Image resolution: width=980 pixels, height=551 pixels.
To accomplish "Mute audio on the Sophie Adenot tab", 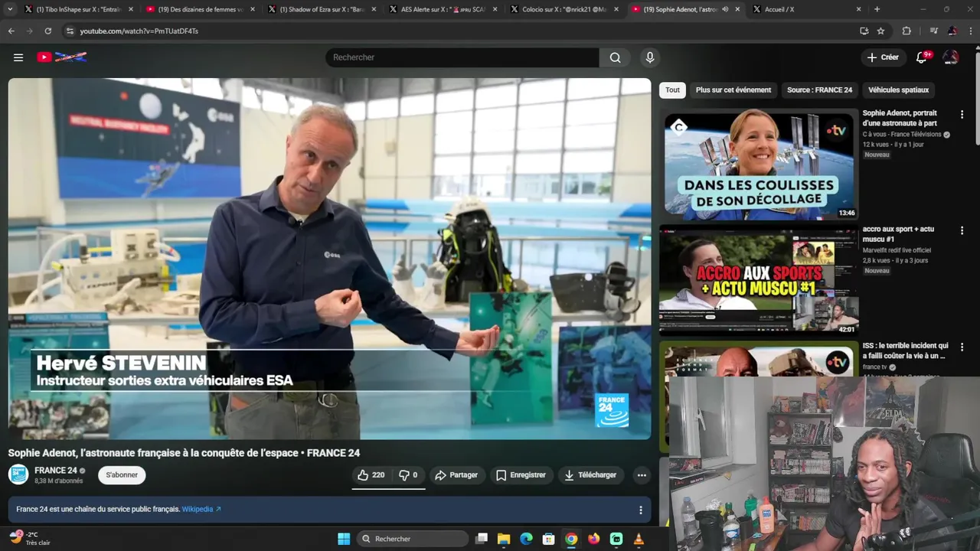I will 725,9.
